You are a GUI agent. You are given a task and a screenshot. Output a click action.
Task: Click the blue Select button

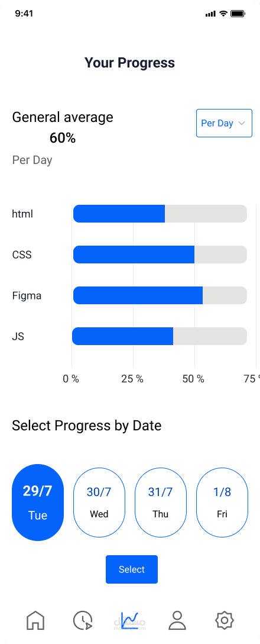132,569
